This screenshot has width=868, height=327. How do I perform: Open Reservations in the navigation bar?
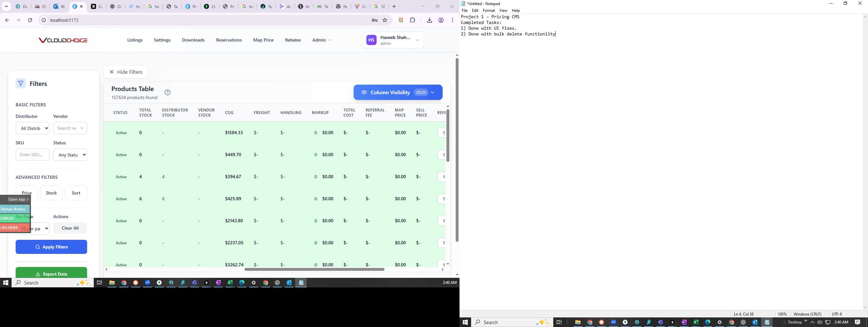[x=229, y=40]
